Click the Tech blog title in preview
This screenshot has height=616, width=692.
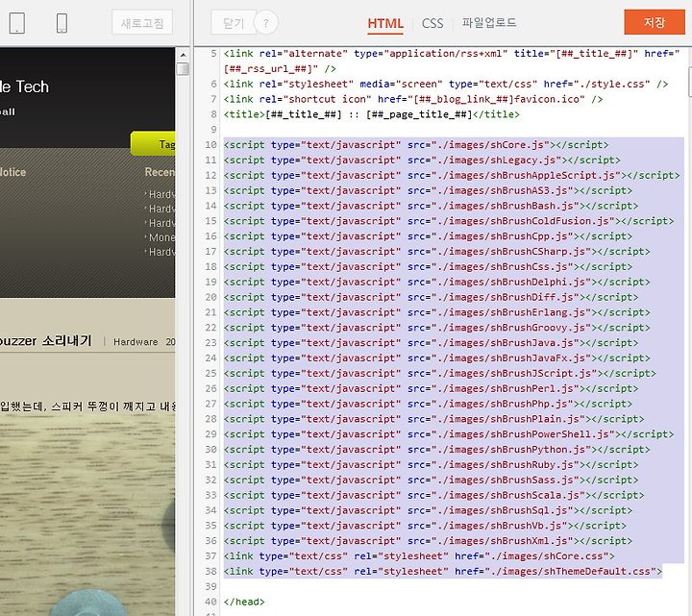(x=25, y=86)
